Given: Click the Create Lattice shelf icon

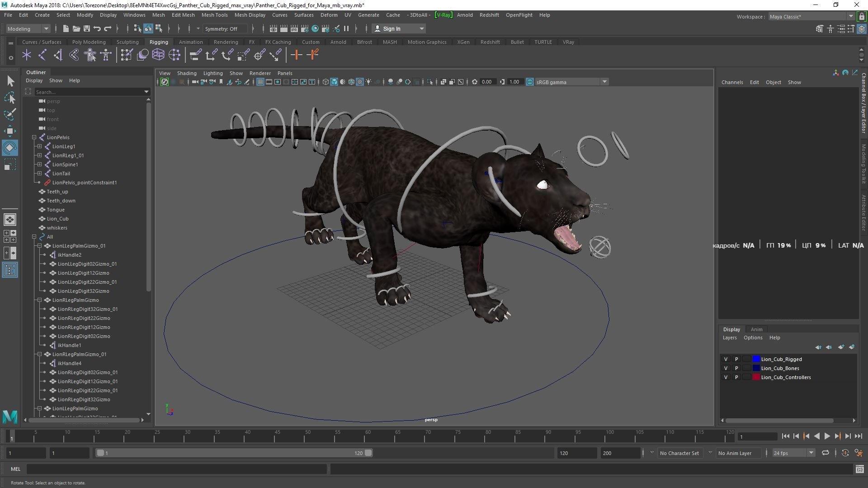Looking at the screenshot, I should 158,55.
